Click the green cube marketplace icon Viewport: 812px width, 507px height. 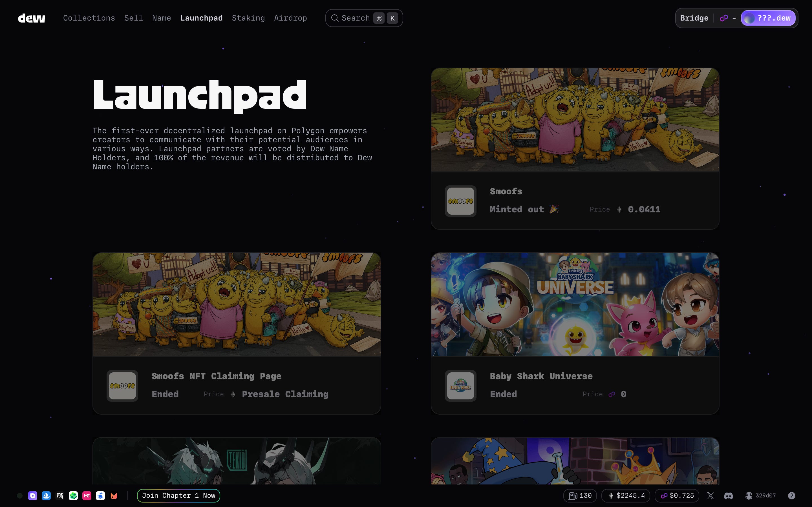click(73, 496)
